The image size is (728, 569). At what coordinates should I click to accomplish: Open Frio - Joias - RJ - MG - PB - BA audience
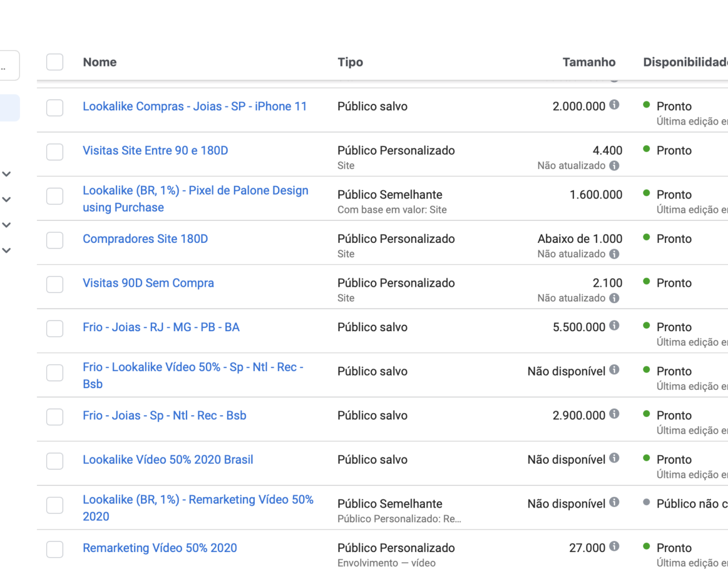pos(161,327)
